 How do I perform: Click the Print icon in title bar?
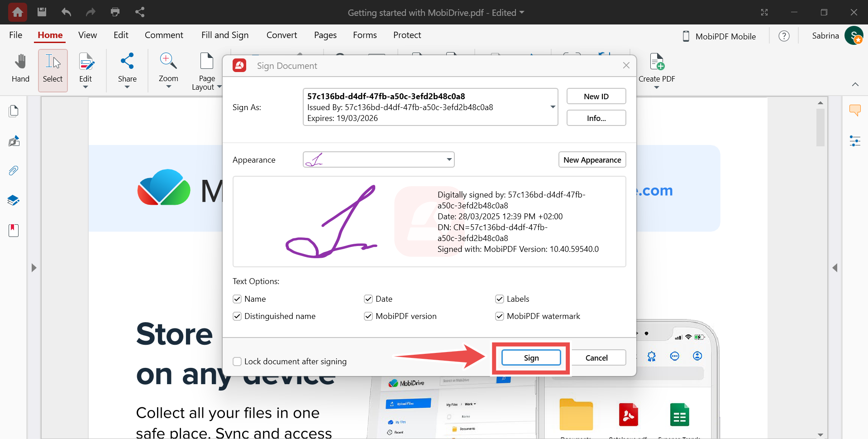pos(115,12)
